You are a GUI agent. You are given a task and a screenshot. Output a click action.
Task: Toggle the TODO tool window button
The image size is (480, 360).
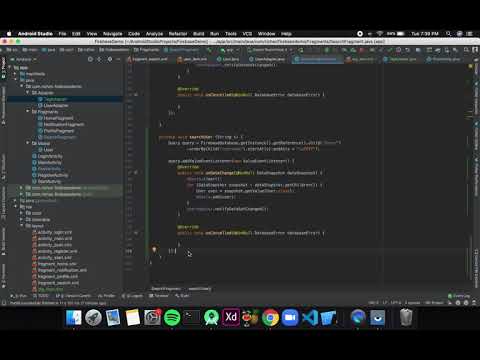tap(41, 296)
